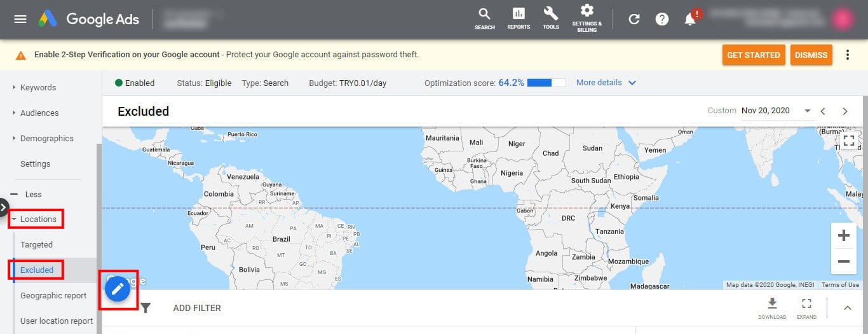Viewport: 868px width, 334px height.
Task: Open the hamburger main menu
Action: pos(20,19)
